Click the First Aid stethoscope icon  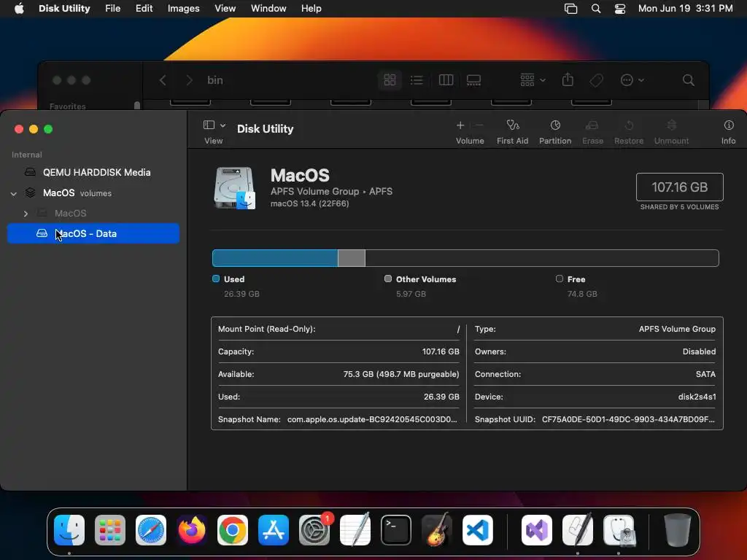click(513, 125)
